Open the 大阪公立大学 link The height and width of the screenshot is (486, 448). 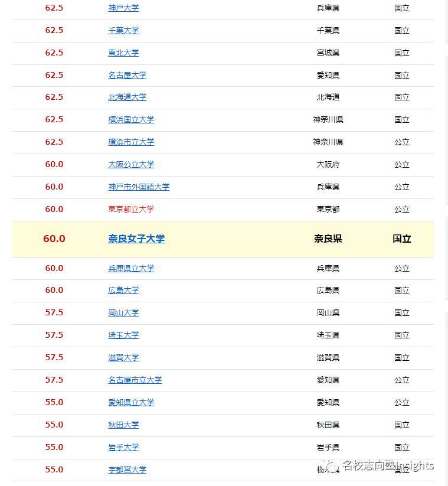(x=131, y=165)
